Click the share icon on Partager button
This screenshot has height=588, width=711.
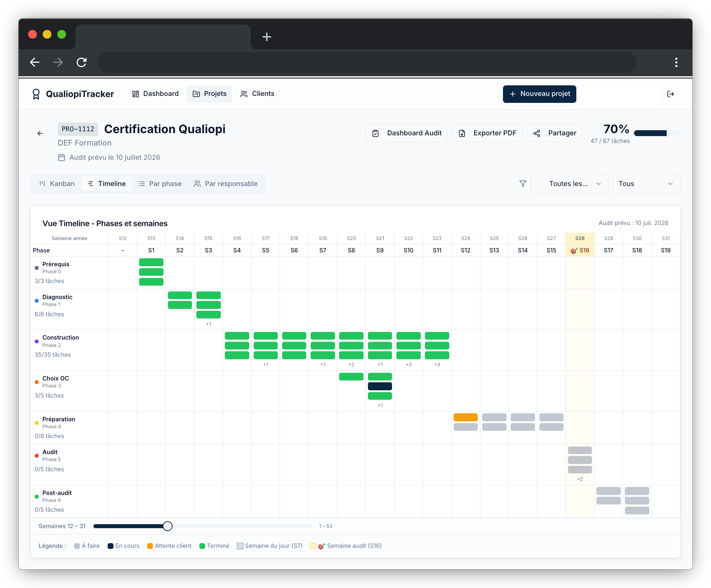[x=537, y=133]
